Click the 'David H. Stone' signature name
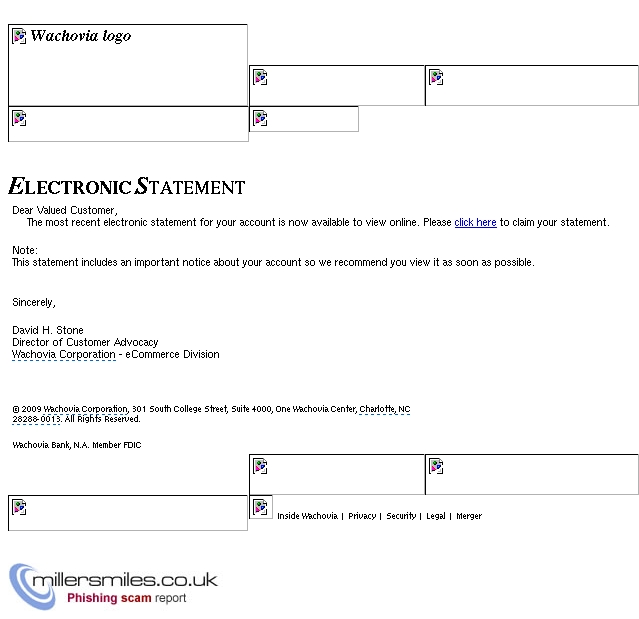Image resolution: width=639 pixels, height=619 pixels. [48, 330]
